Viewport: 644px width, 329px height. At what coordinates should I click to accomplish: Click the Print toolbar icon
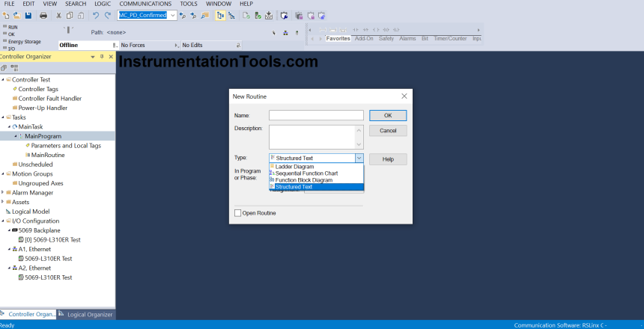(43, 16)
